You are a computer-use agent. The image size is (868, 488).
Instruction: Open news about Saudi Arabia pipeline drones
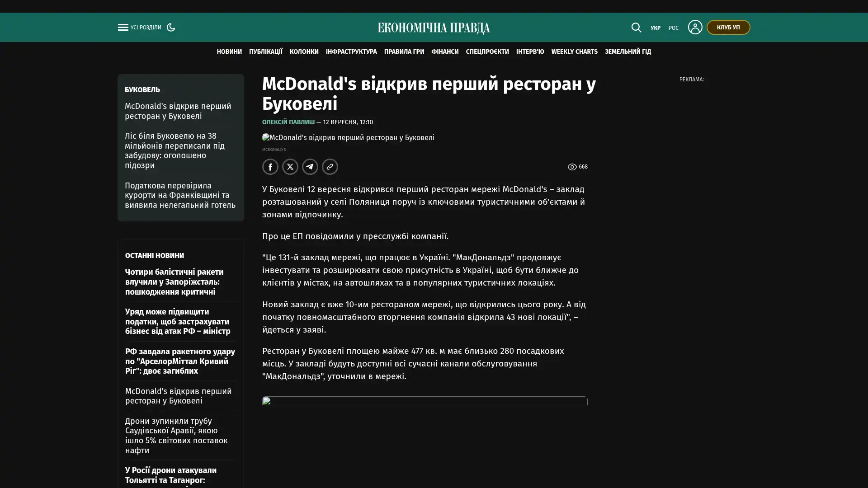177,436
